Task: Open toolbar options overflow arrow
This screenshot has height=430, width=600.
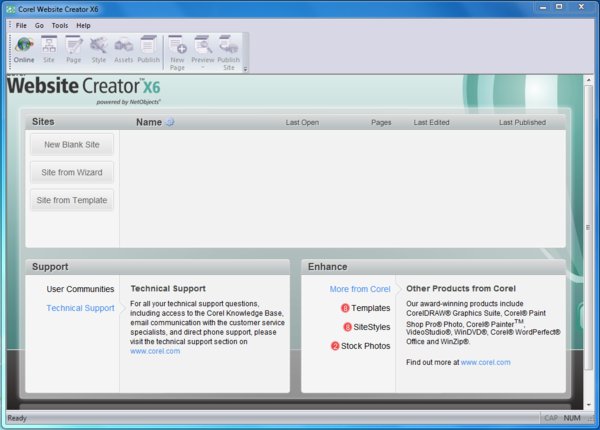Action: pos(243,69)
